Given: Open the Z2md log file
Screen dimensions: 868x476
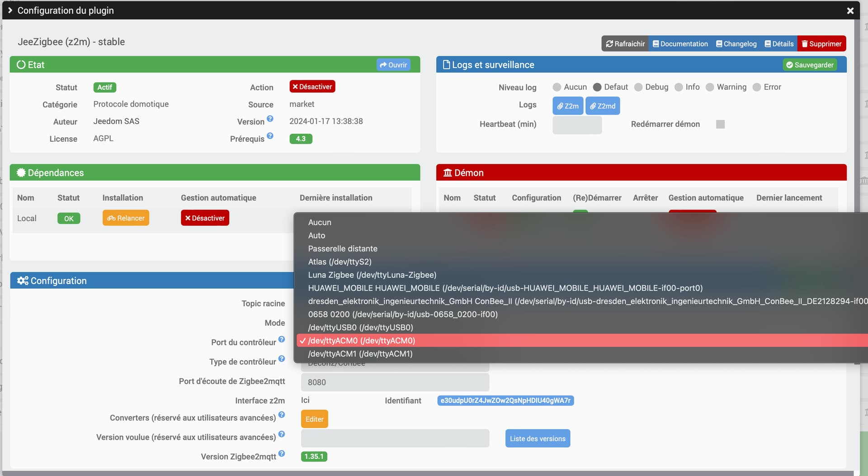Looking at the screenshot, I should coord(603,106).
